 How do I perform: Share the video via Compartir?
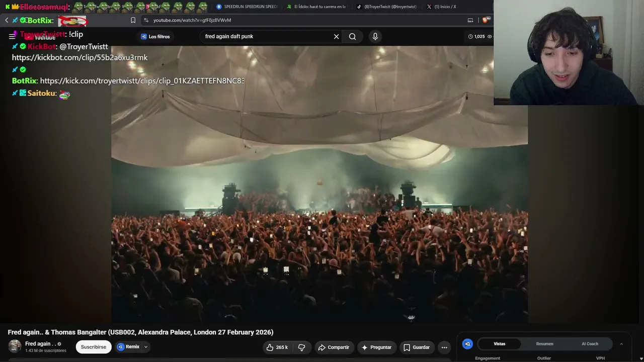click(334, 347)
